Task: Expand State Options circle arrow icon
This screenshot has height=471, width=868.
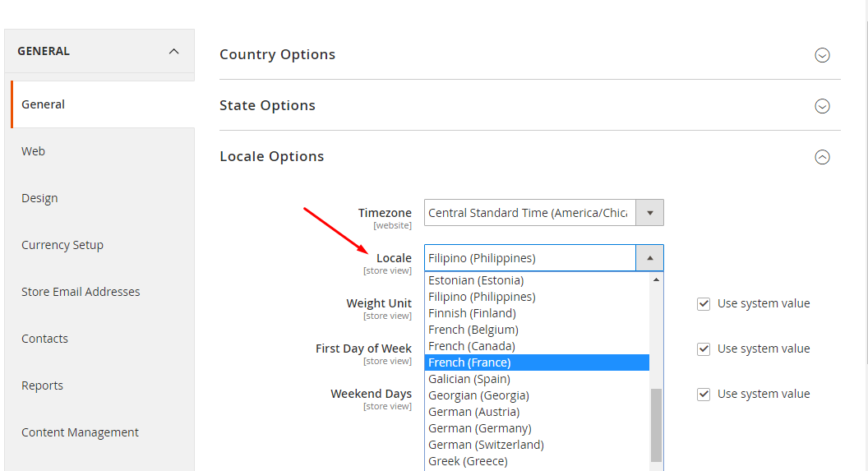Action: tap(822, 106)
